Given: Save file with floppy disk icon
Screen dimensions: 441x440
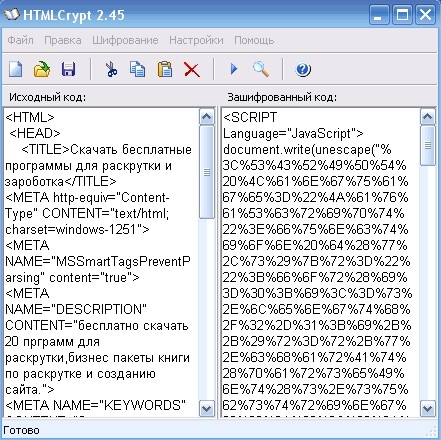Looking at the screenshot, I should click(68, 69).
